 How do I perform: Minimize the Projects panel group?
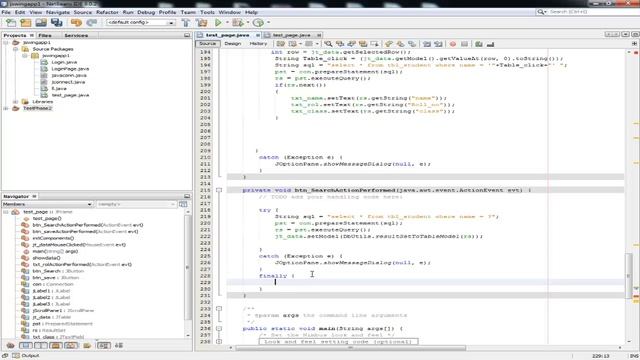point(187,36)
